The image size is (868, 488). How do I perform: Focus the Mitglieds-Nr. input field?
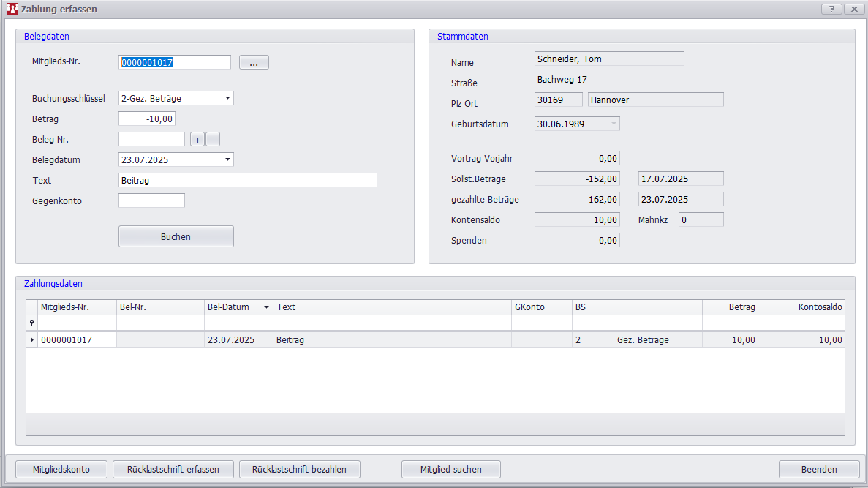click(174, 63)
